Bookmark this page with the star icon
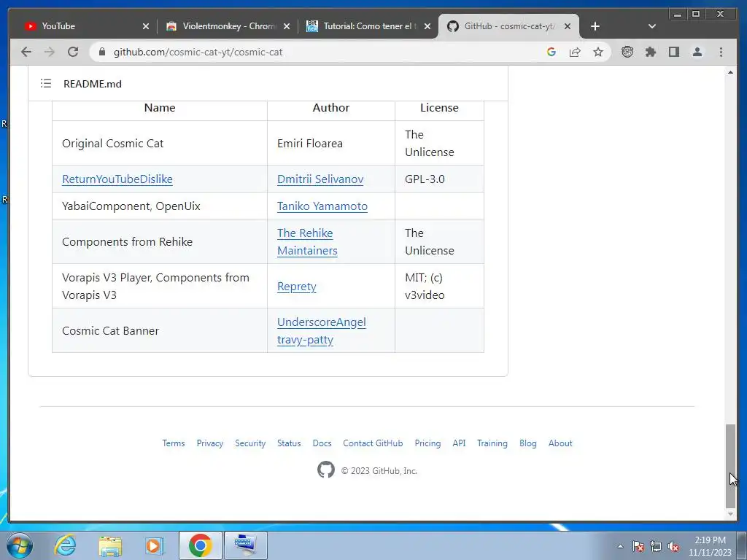 (598, 52)
